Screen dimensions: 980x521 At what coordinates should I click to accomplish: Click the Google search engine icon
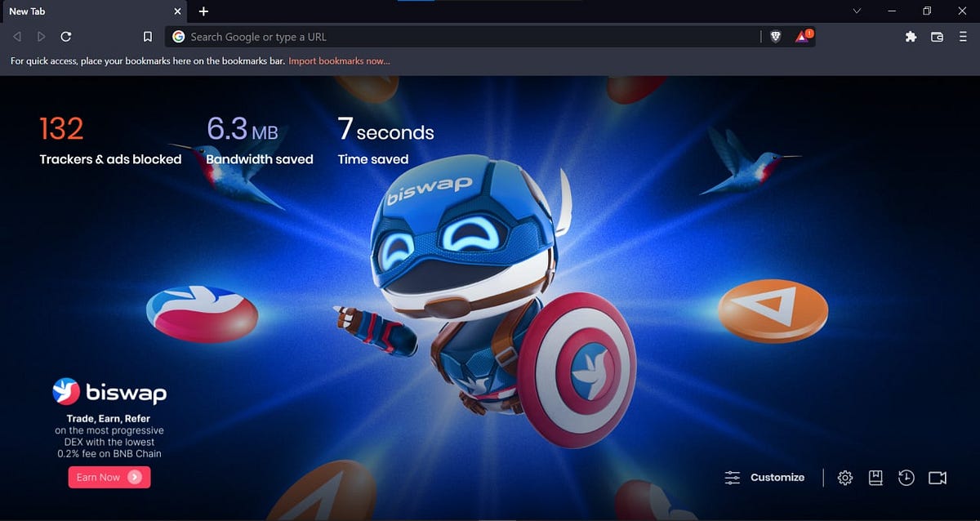point(179,37)
